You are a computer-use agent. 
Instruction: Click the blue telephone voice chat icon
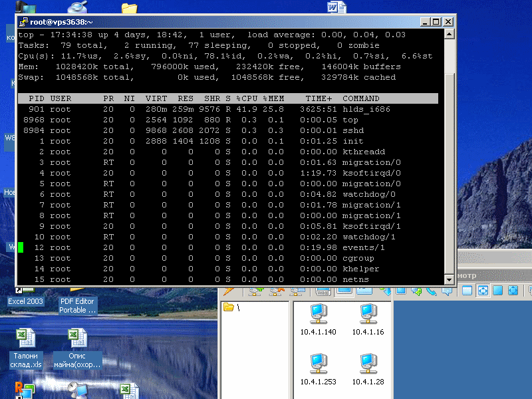432,291
